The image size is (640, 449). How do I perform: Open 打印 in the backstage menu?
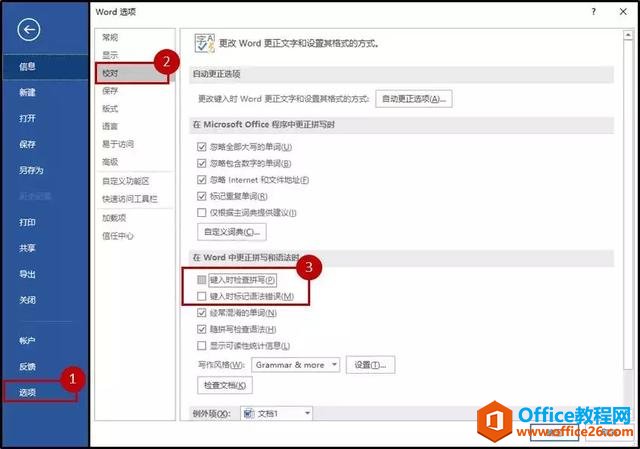coord(27,222)
